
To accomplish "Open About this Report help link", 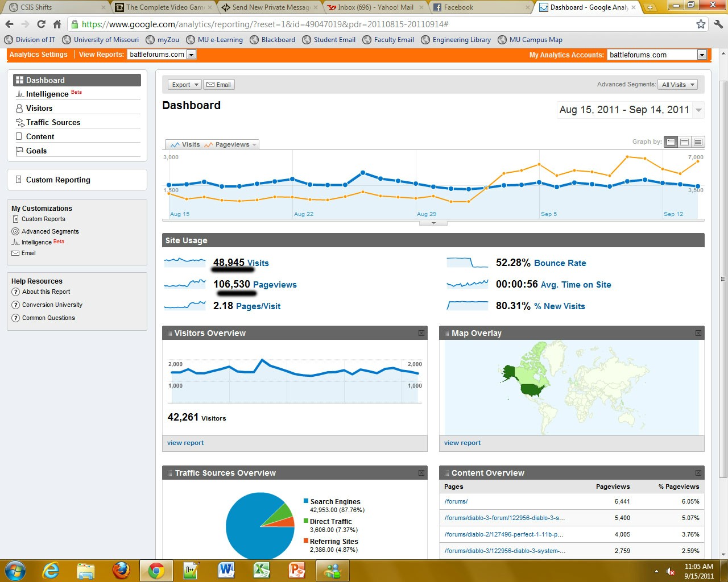I will (46, 292).
